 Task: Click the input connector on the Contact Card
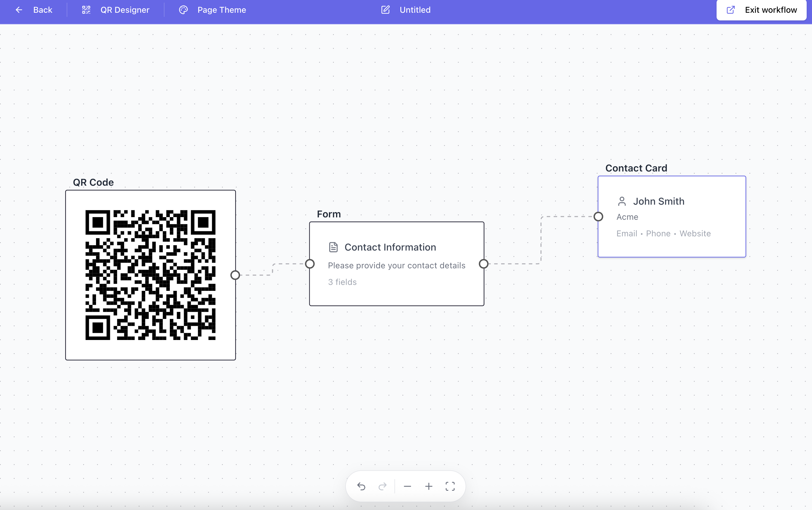click(598, 217)
